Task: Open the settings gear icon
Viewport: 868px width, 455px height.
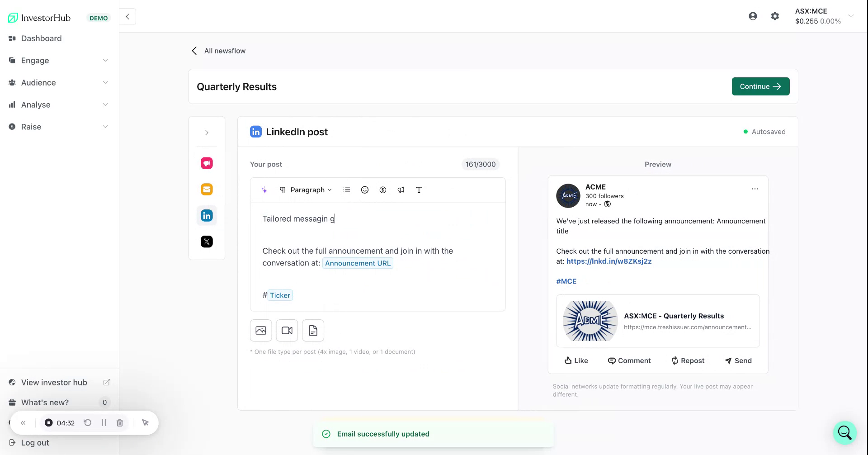Action: point(775,16)
